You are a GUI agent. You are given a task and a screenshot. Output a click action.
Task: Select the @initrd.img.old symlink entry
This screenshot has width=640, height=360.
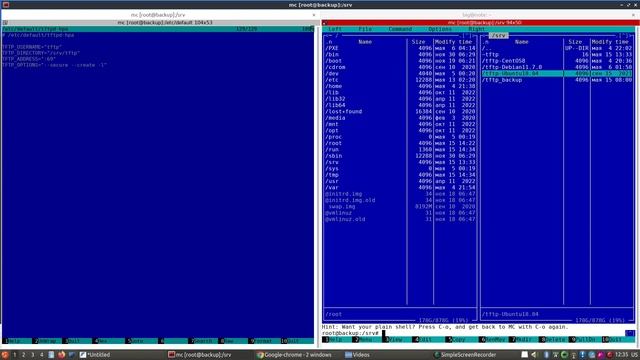tap(400, 200)
